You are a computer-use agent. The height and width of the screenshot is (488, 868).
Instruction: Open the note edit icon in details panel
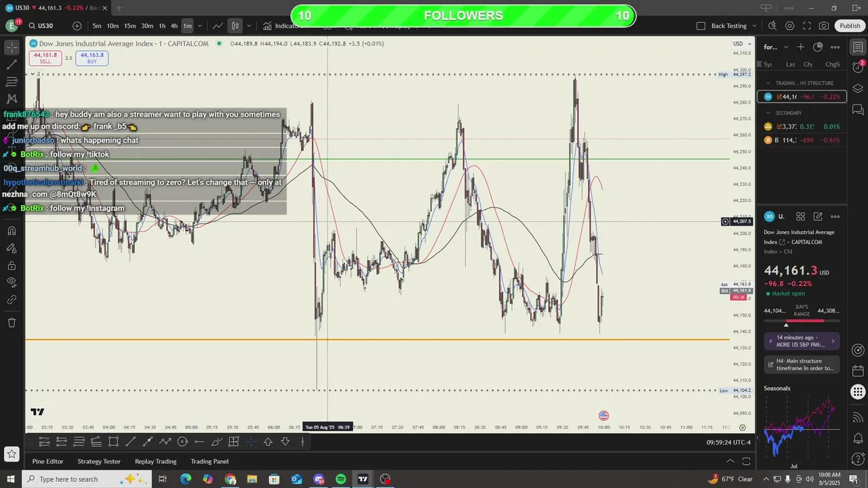coord(818,216)
